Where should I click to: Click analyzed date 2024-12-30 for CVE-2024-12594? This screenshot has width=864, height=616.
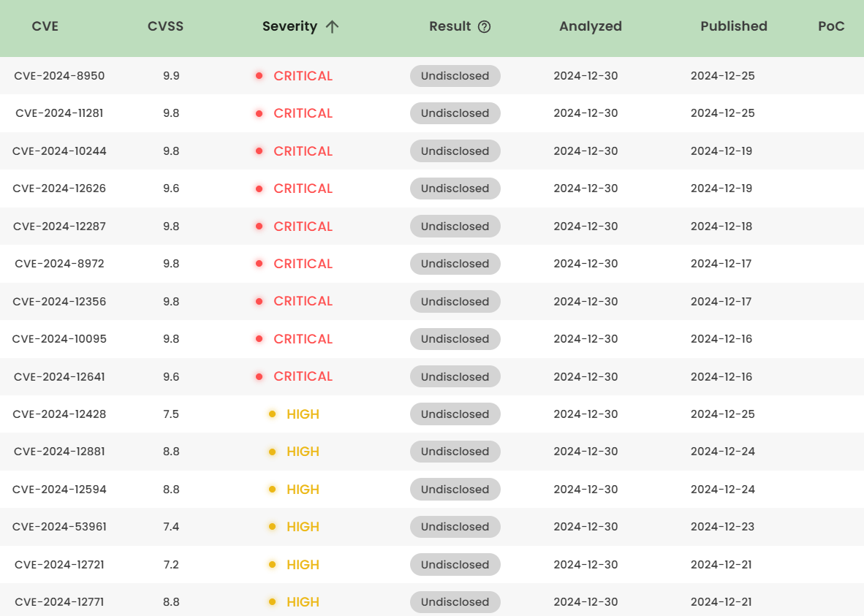586,490
